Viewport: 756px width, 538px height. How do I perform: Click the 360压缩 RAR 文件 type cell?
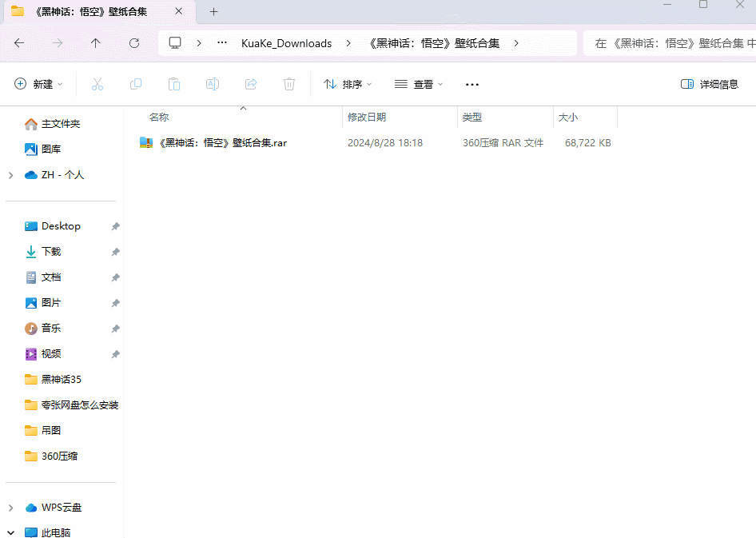tap(503, 143)
